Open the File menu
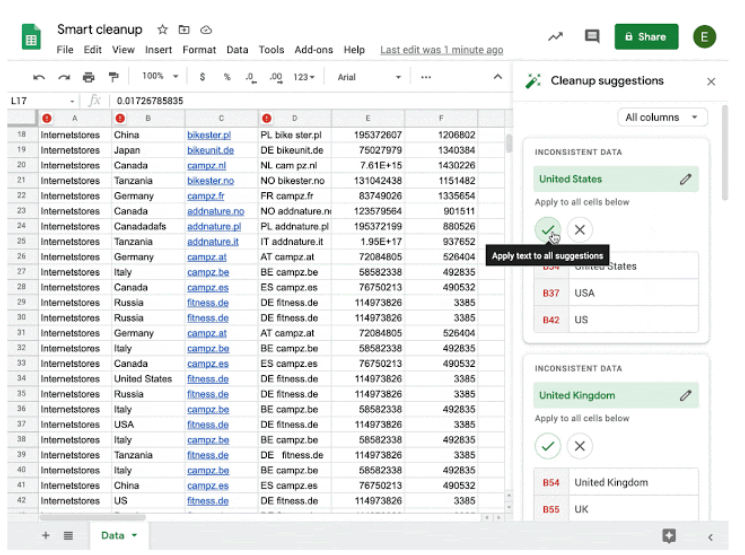This screenshot has width=745, height=555. (65, 50)
